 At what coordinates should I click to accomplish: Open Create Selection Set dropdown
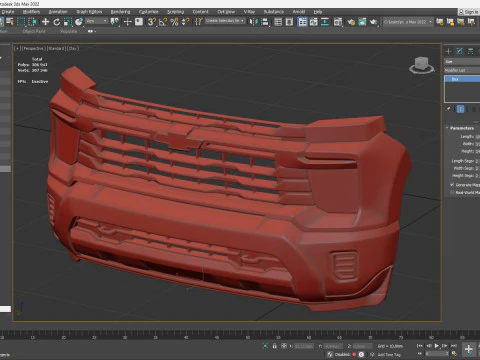tap(225, 21)
